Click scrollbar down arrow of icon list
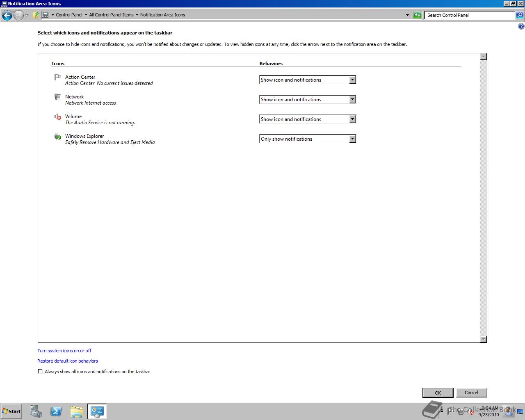525x420 pixels. click(x=484, y=339)
